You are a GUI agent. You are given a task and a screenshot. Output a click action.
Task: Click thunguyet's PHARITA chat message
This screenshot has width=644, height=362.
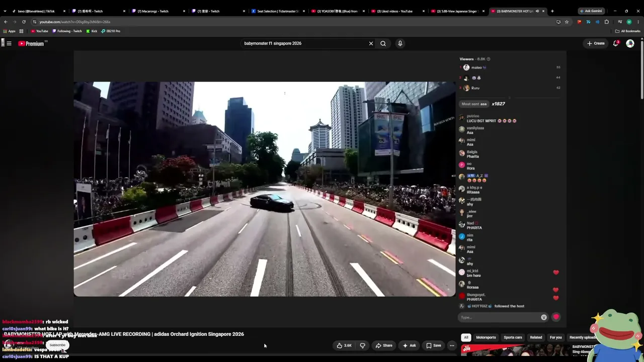coord(472,297)
